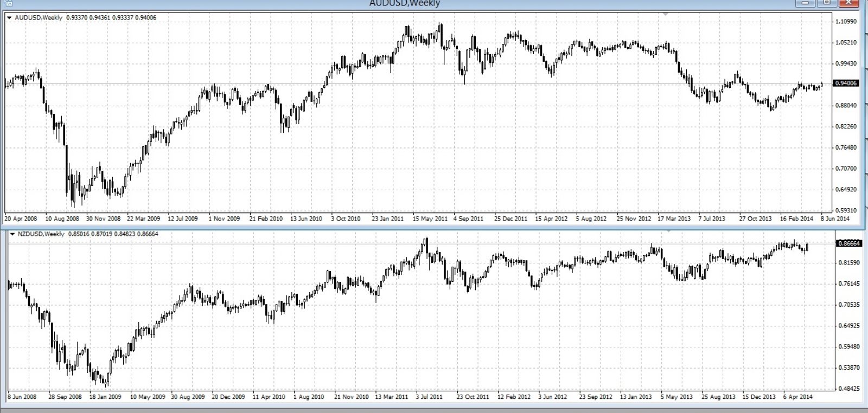Click the 8 Jun 2014 date label
The width and height of the screenshot is (868, 413).
pos(835,219)
